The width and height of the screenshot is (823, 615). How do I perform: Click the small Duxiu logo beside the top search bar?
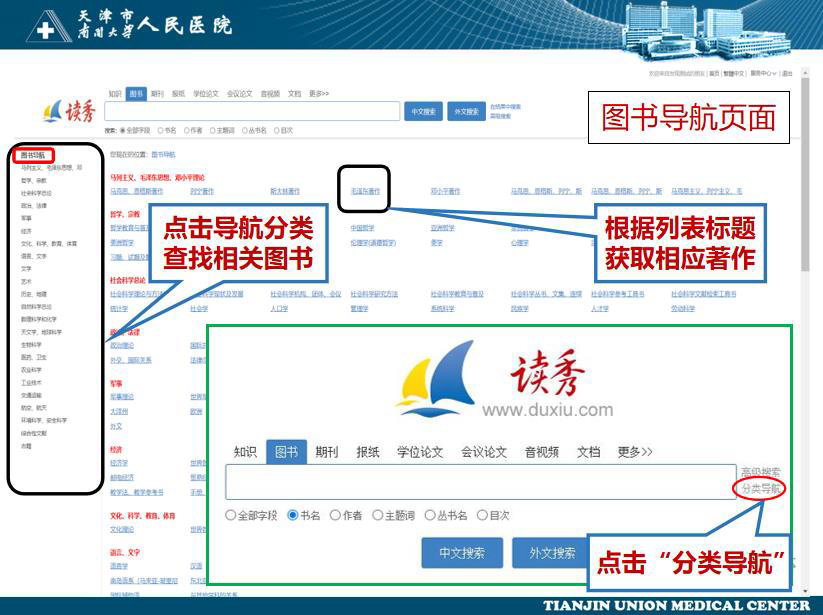tap(69, 111)
